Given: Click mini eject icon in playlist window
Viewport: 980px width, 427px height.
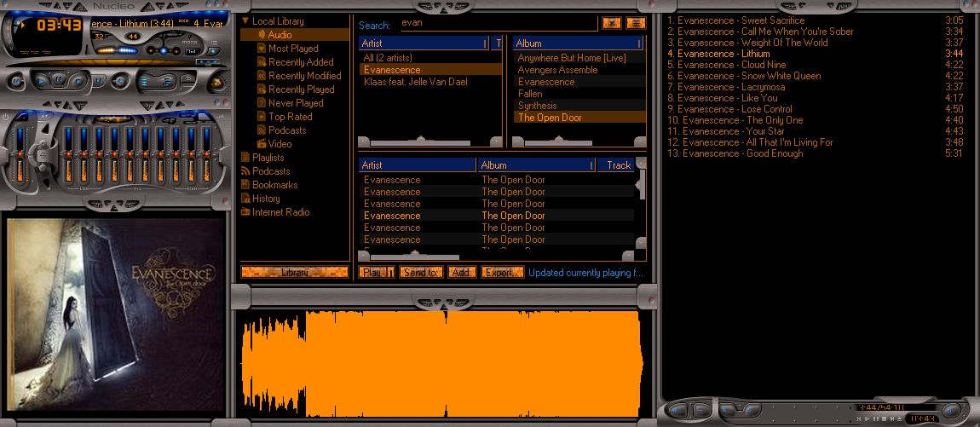Looking at the screenshot, I should 899,418.
